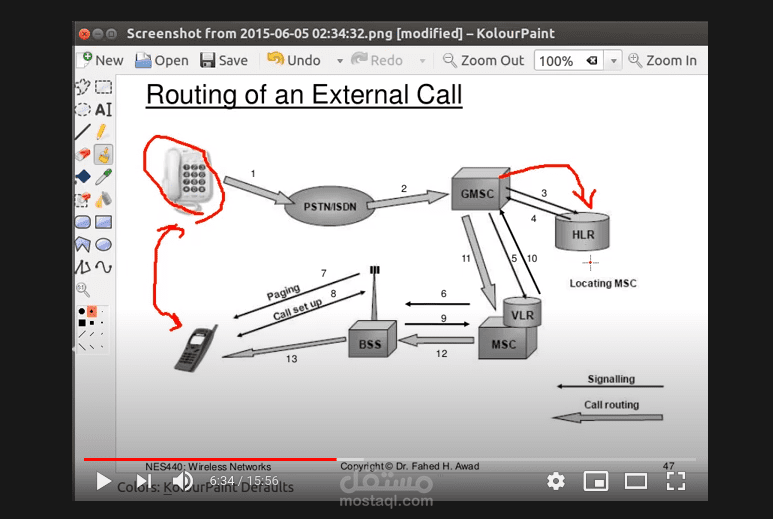Seek on the red video progress bar
Image resolution: width=773 pixels, height=519 pixels.
pyautogui.click(x=210, y=459)
